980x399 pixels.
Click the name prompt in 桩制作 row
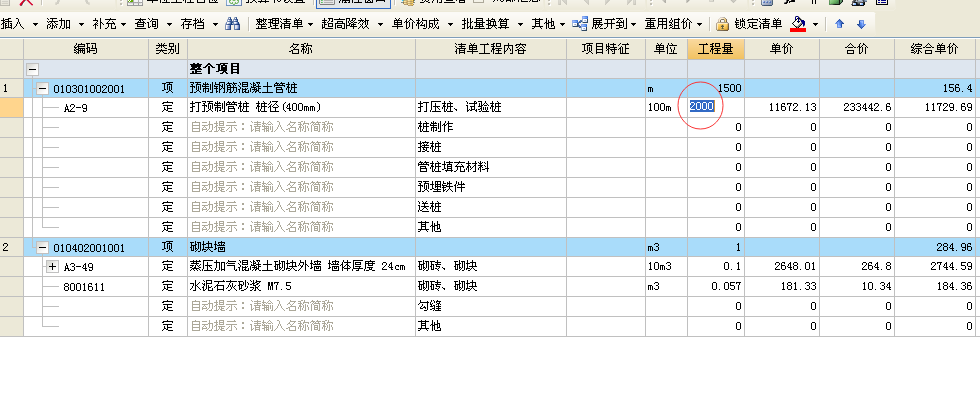click(301, 128)
